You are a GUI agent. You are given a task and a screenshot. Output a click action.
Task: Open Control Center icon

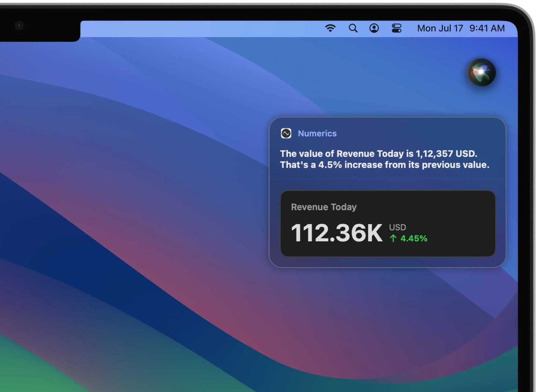point(397,28)
